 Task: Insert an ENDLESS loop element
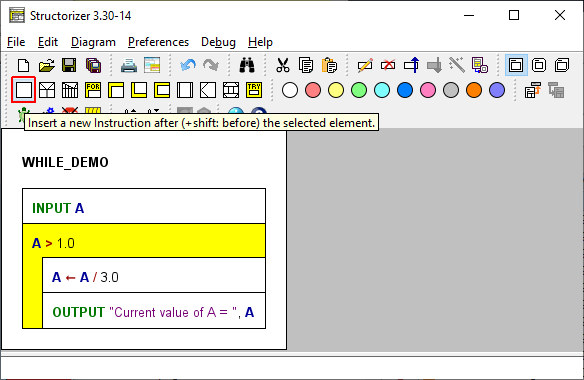point(162,90)
